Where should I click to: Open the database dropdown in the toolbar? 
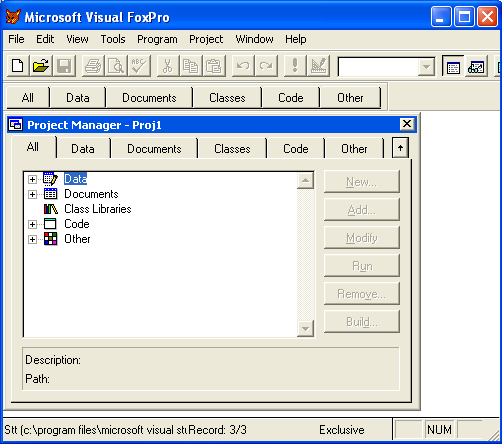(426, 67)
